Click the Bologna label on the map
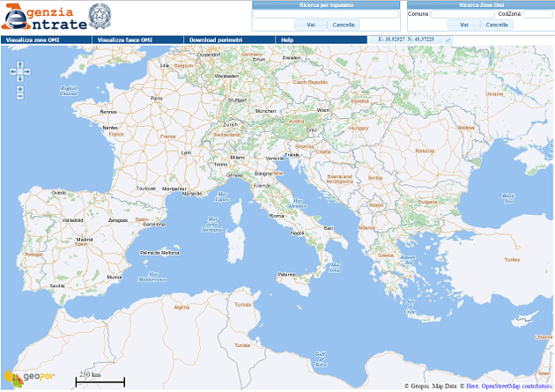Image resolution: width=555 pixels, height=392 pixels. tap(263, 174)
